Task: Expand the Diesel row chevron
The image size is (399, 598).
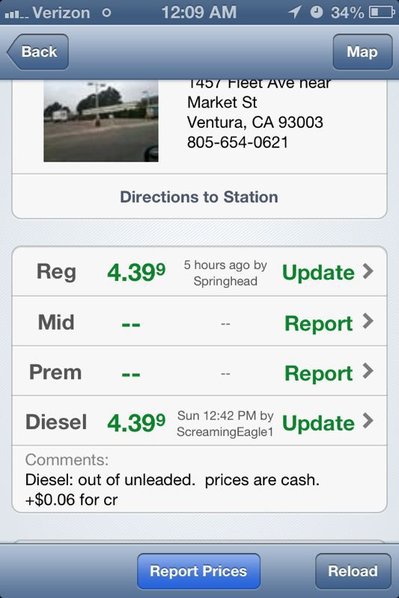Action: (368, 421)
